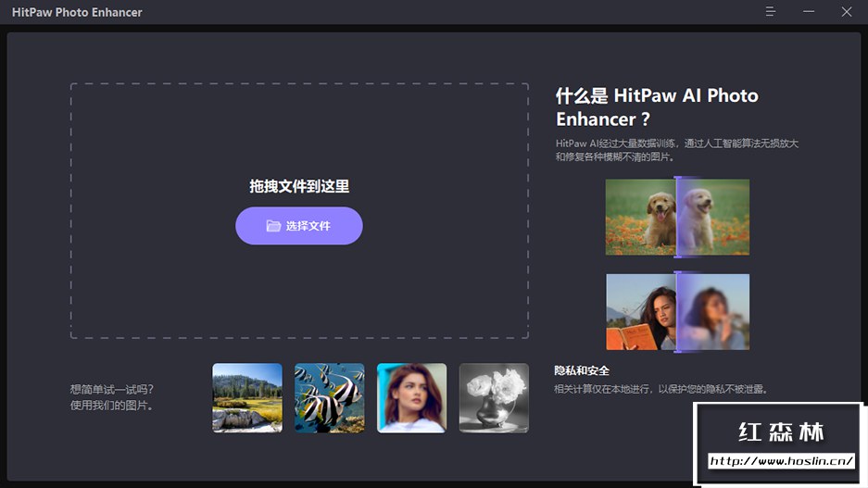Select the mountain landscape sample image
The width and height of the screenshot is (868, 488).
(x=247, y=398)
